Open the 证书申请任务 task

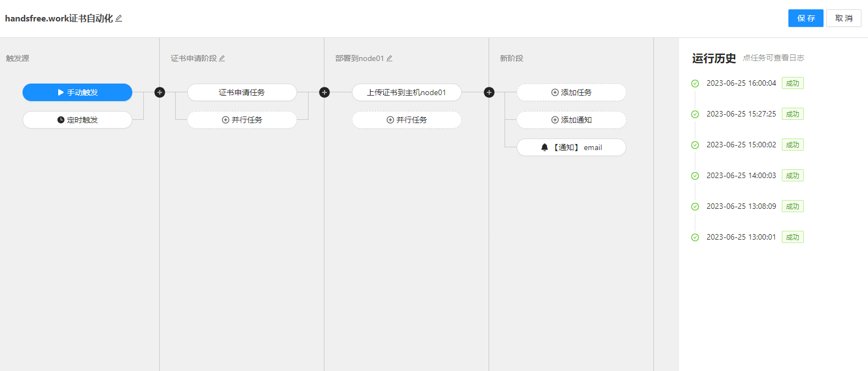(242, 92)
